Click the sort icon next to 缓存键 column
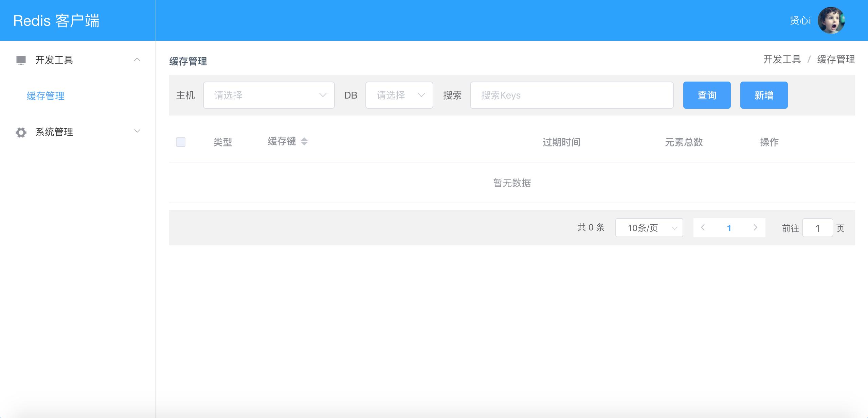This screenshot has width=868, height=418. pos(304,142)
